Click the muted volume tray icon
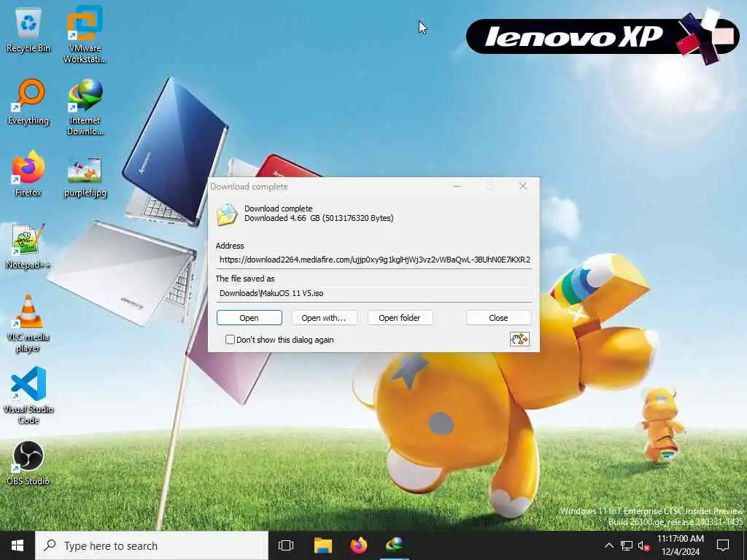 tap(644, 545)
